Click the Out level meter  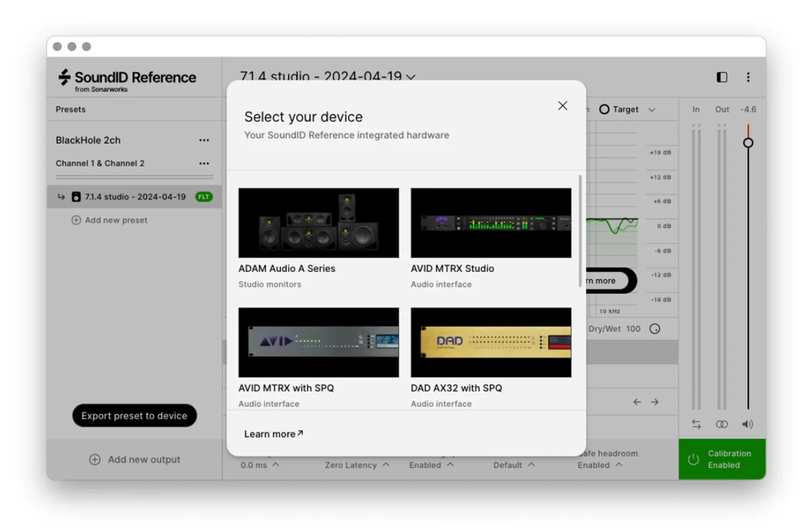point(722,266)
